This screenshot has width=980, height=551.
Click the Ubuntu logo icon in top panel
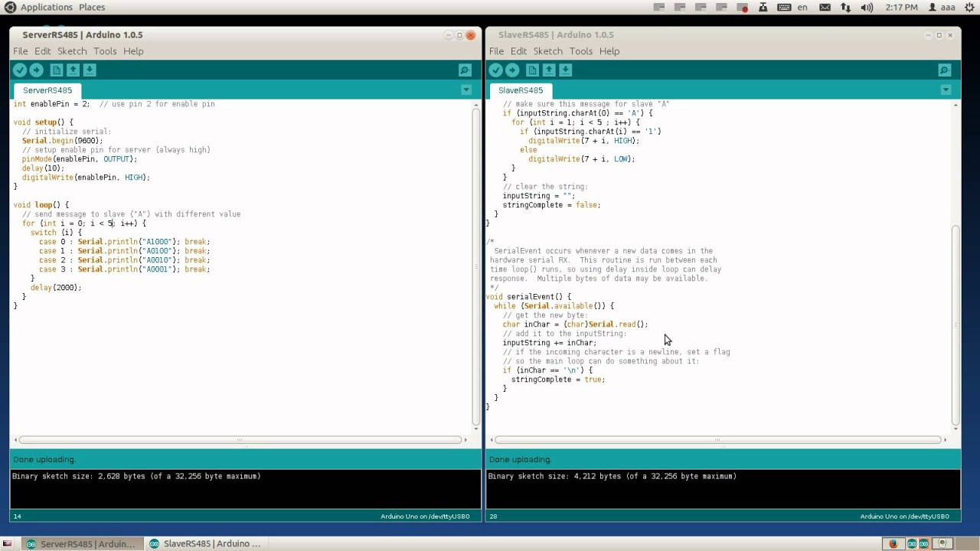click(x=10, y=7)
